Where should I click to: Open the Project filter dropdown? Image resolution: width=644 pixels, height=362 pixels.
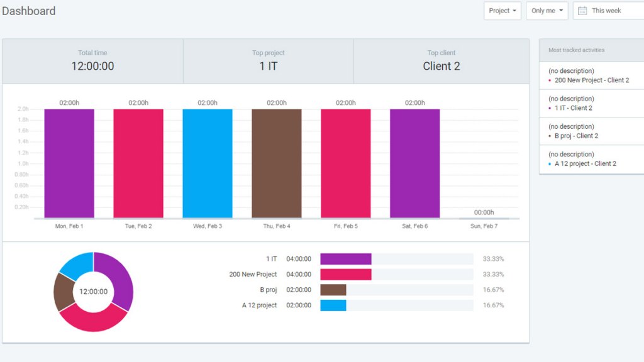tap(501, 11)
